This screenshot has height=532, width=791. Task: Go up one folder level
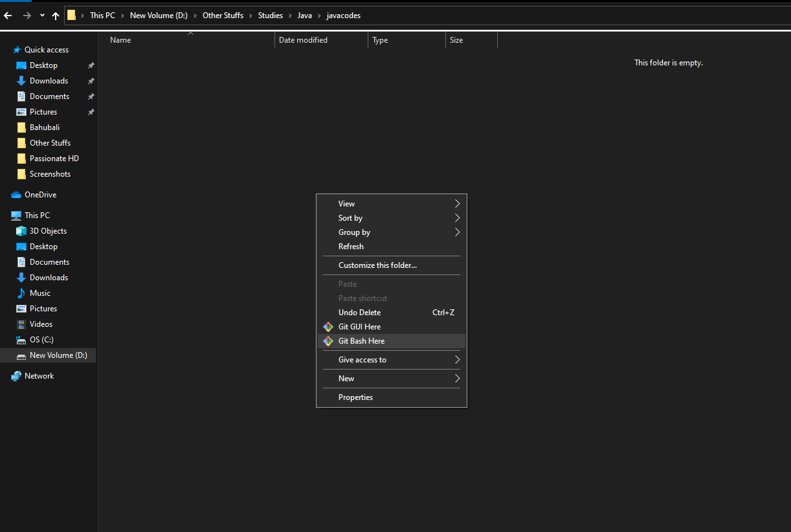pyautogui.click(x=56, y=16)
